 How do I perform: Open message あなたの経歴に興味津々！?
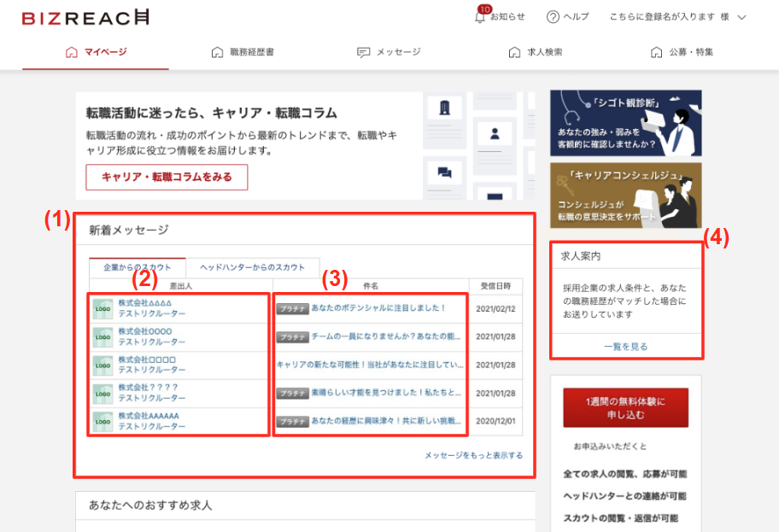[386, 421]
